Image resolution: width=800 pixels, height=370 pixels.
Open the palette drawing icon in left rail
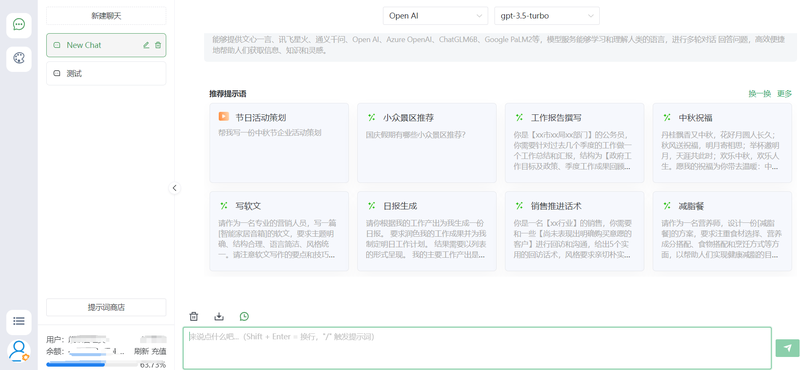[x=19, y=59]
